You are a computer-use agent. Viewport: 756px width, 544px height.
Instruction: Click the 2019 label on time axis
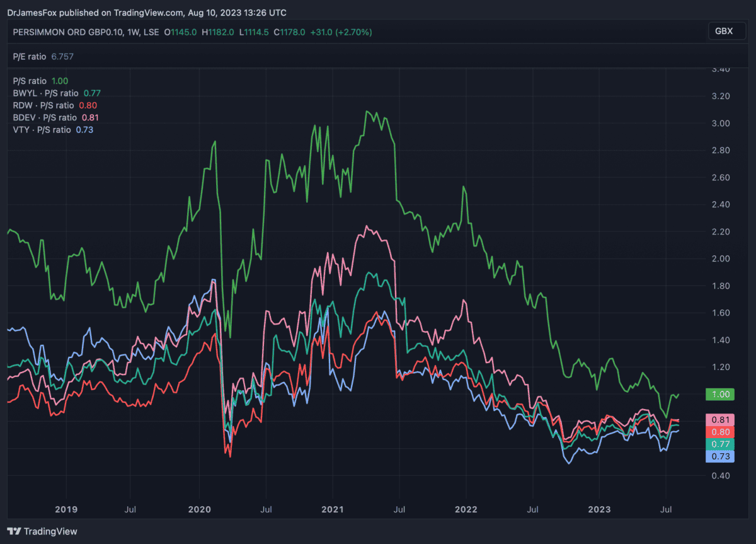click(x=66, y=509)
